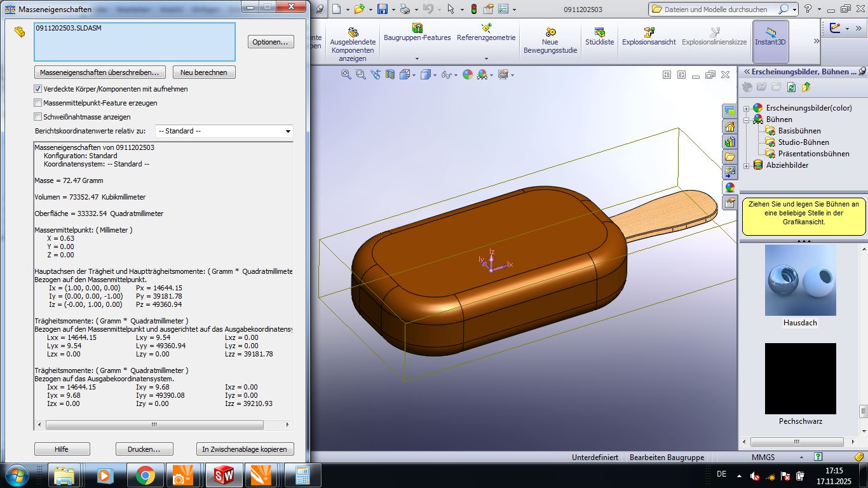868x488 pixels.
Task: Click the Print icon in the top toolbar
Action: pos(405,9)
